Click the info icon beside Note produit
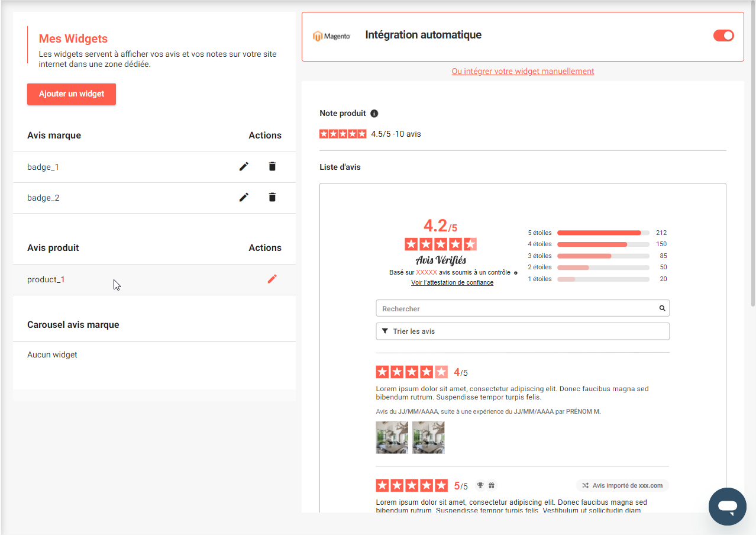 [x=374, y=114]
